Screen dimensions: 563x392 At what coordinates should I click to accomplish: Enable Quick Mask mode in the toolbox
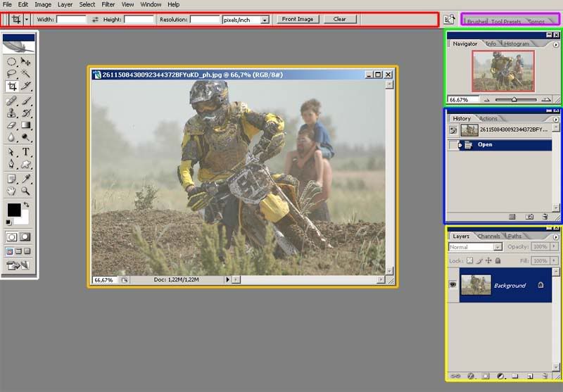[x=25, y=237]
